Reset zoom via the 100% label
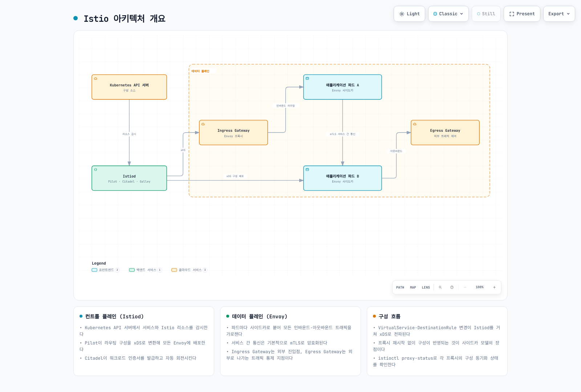Image resolution: width=581 pixels, height=392 pixels. click(x=480, y=287)
